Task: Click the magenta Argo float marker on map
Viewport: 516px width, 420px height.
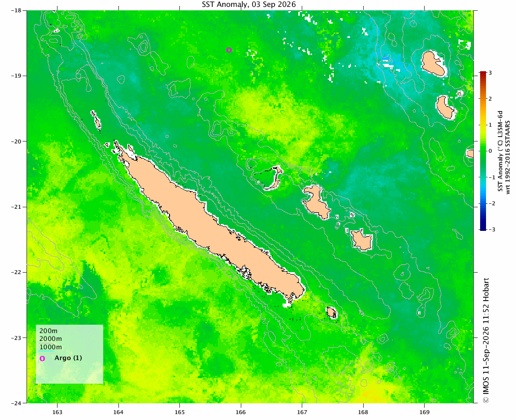Action: [x=229, y=50]
